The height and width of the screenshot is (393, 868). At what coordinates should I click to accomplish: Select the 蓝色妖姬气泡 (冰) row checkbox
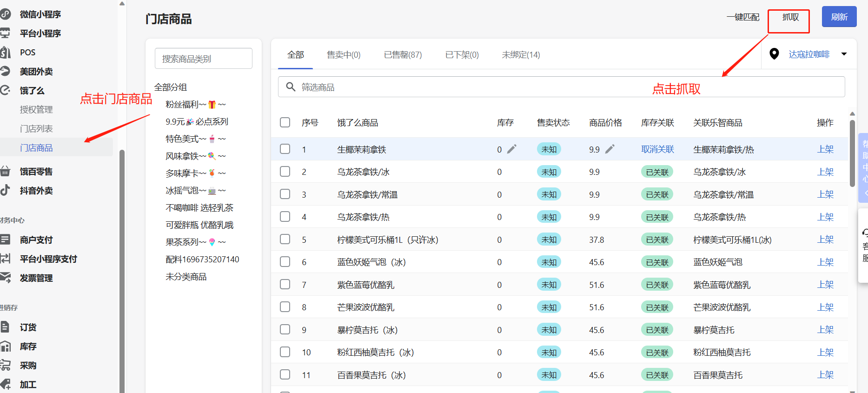(x=285, y=262)
